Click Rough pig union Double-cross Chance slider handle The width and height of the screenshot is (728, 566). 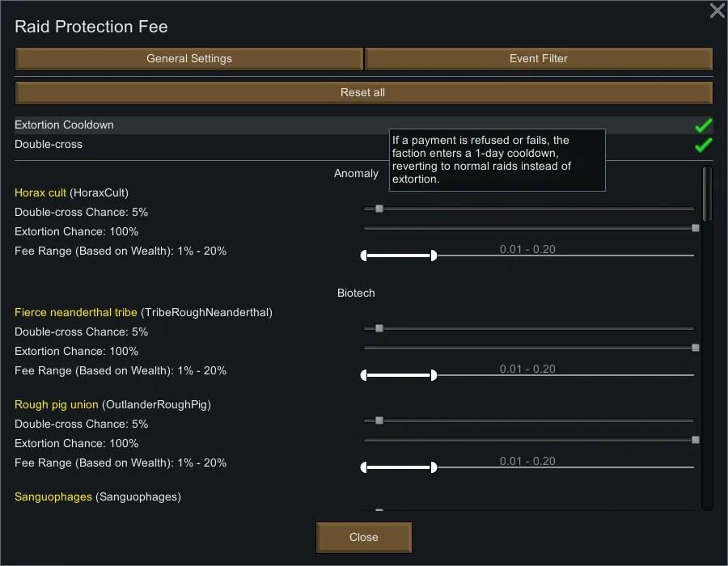click(x=379, y=420)
